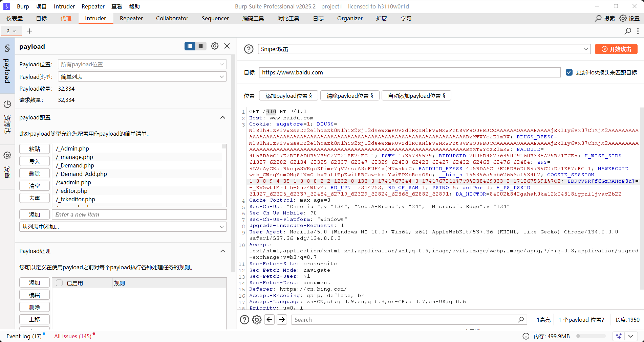
Task: Edit the target URL field
Action: (x=410, y=72)
